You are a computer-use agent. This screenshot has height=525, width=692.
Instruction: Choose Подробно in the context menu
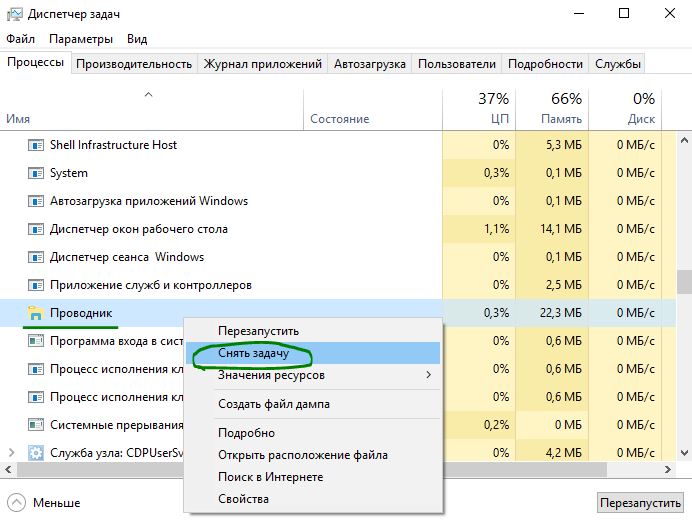313,433
